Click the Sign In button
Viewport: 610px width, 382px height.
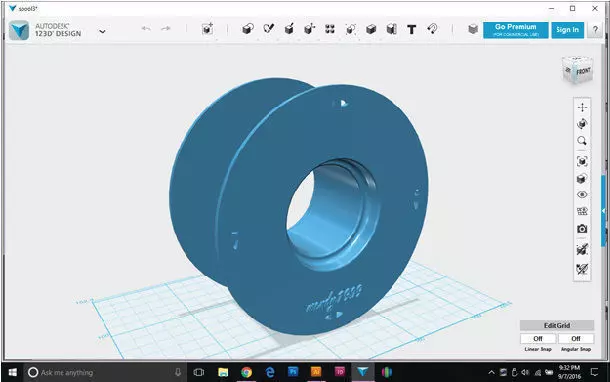click(568, 30)
